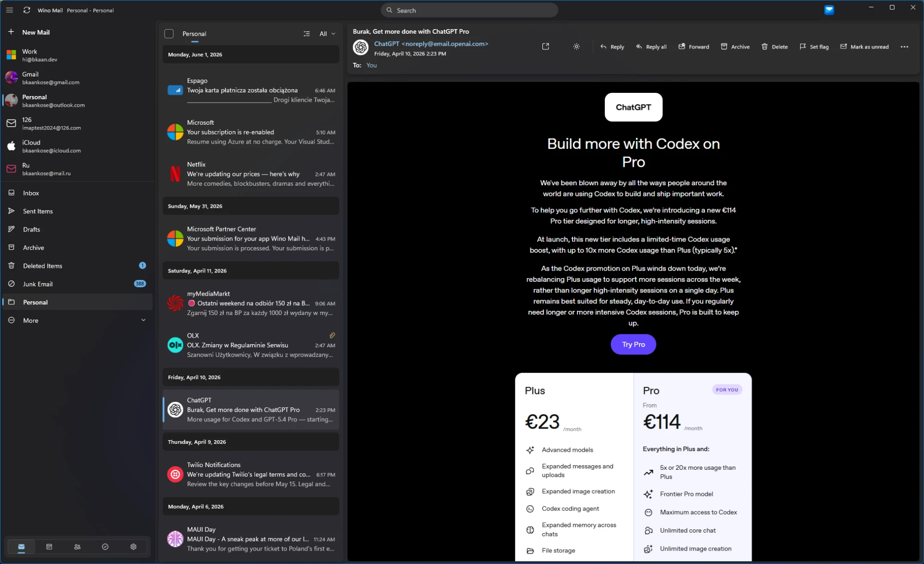Click the multi-select list options icon
This screenshot has width=924, height=564.
tap(306, 34)
